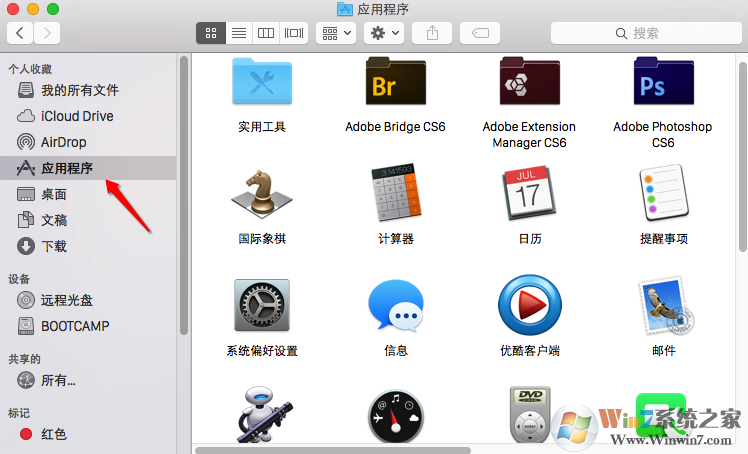Select 应用程序 in sidebar

[88, 168]
